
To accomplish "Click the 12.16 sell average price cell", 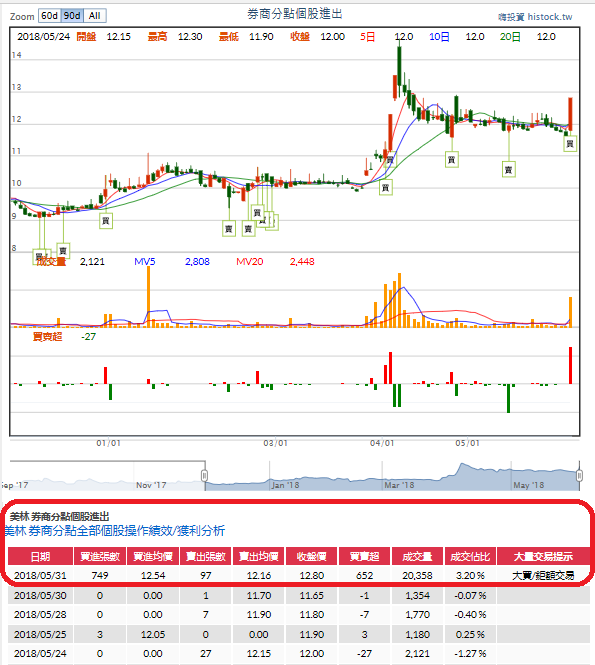I will (x=259, y=576).
